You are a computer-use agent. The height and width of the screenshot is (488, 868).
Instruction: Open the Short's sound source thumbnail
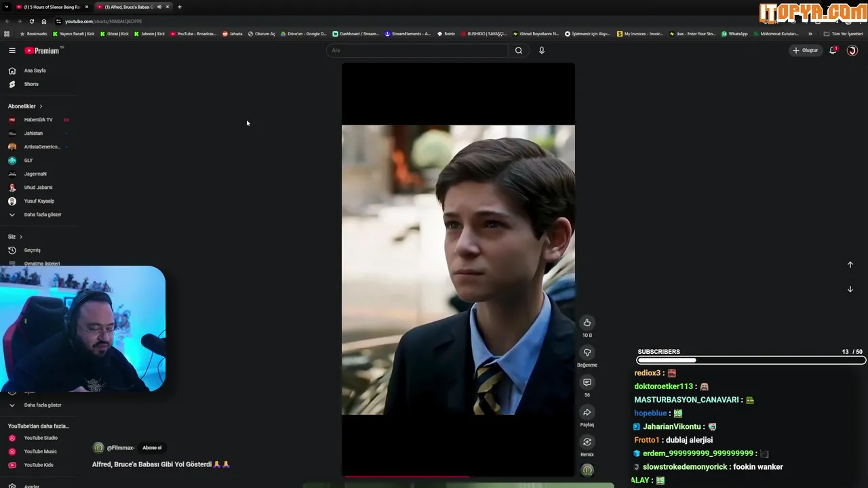pos(587,470)
